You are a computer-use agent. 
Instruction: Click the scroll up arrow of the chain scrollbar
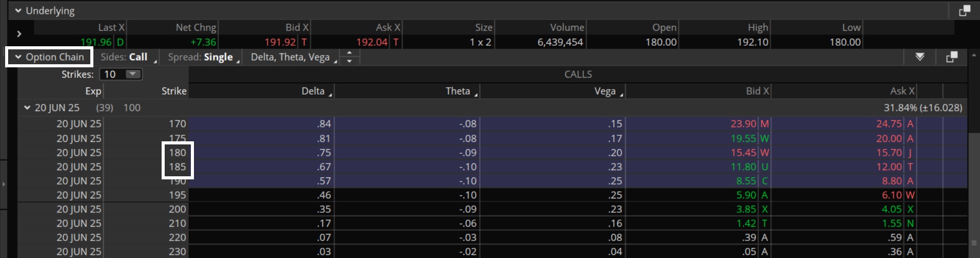[974, 55]
